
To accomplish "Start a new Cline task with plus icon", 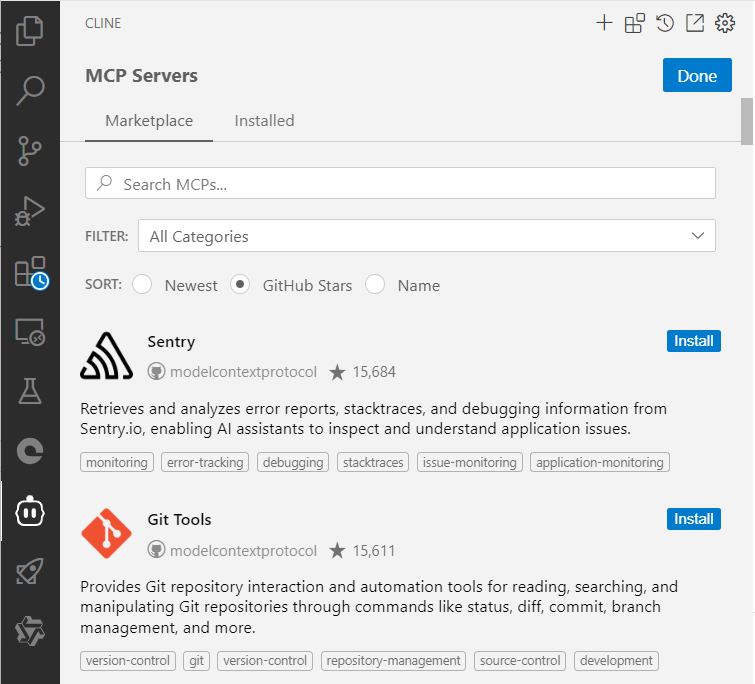I will (604, 23).
